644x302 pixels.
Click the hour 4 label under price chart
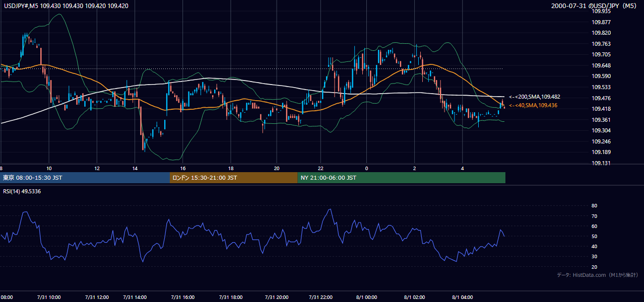click(x=462, y=168)
